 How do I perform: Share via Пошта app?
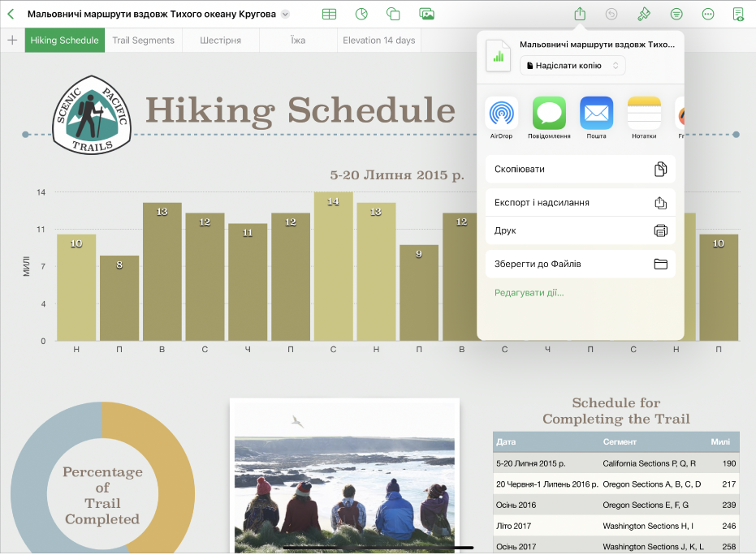596,117
